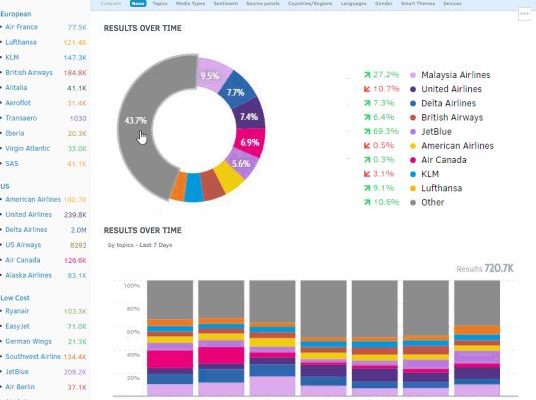Open the Transaero topic

pyautogui.click(x=21, y=118)
